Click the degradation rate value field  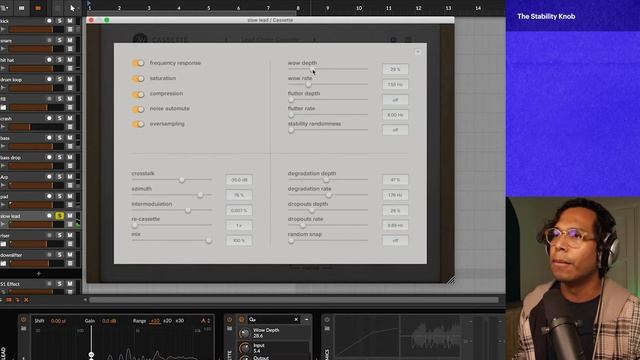click(395, 195)
